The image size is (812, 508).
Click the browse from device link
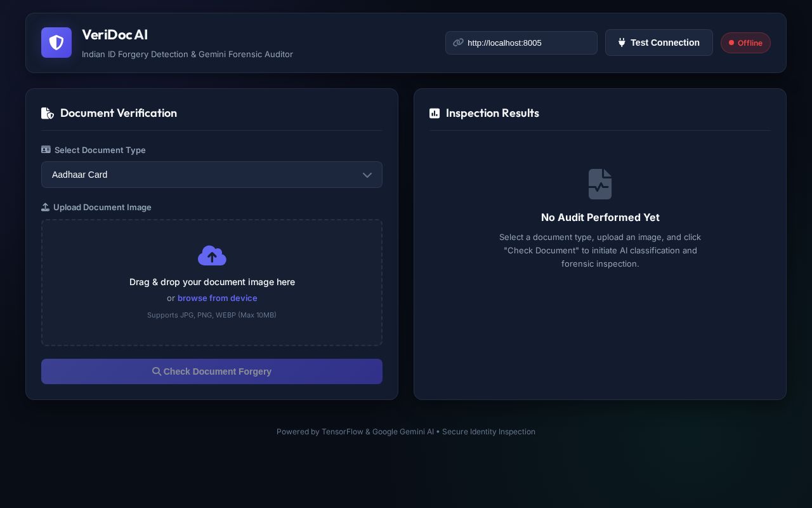coord(218,298)
